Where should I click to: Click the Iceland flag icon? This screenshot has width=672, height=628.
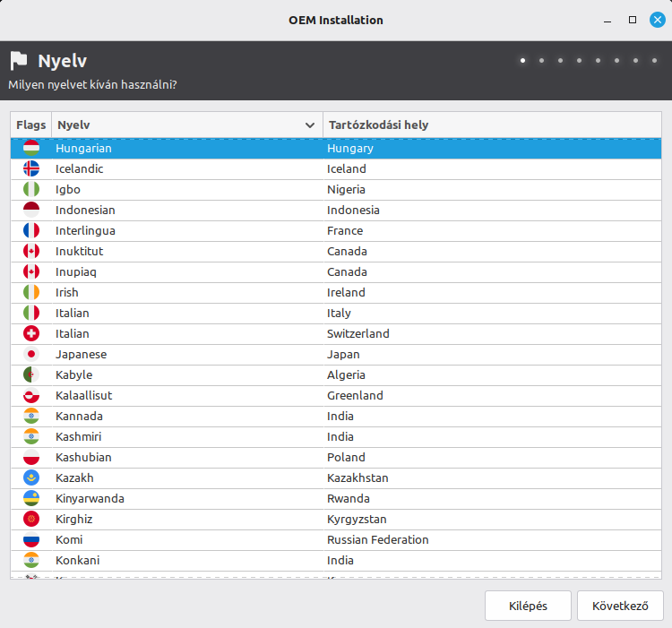point(31,168)
